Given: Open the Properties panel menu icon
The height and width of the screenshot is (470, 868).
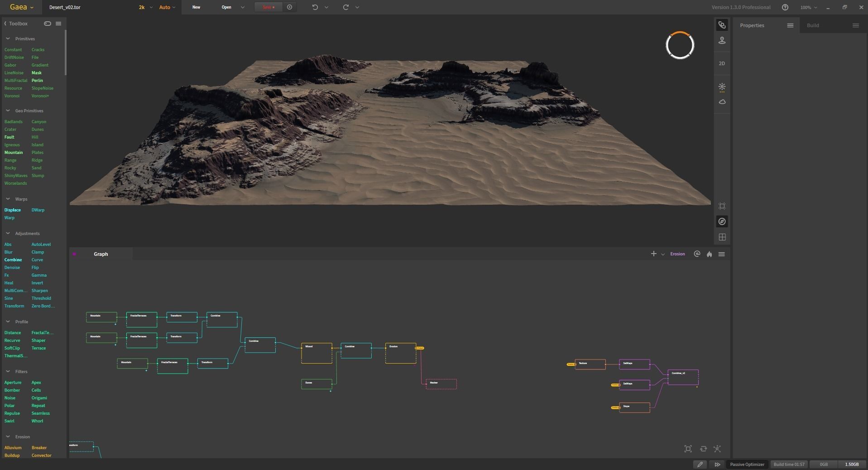Looking at the screenshot, I should pyautogui.click(x=790, y=25).
